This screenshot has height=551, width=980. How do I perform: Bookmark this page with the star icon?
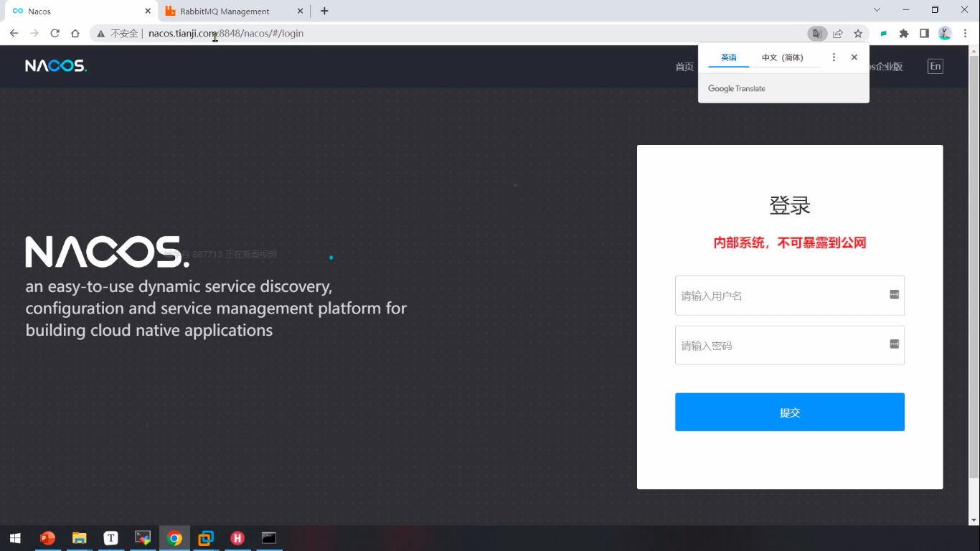[x=857, y=33]
